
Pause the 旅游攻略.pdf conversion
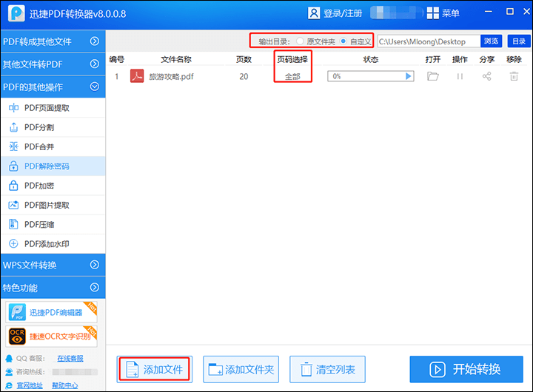tap(460, 76)
